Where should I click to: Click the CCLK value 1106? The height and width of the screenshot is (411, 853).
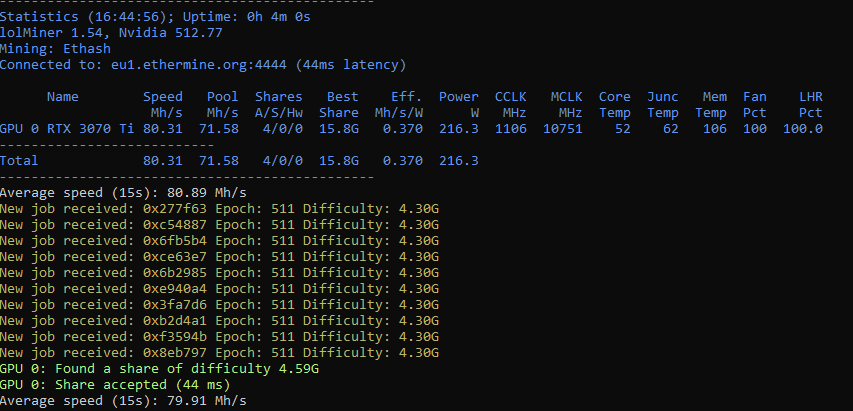pyautogui.click(x=510, y=128)
